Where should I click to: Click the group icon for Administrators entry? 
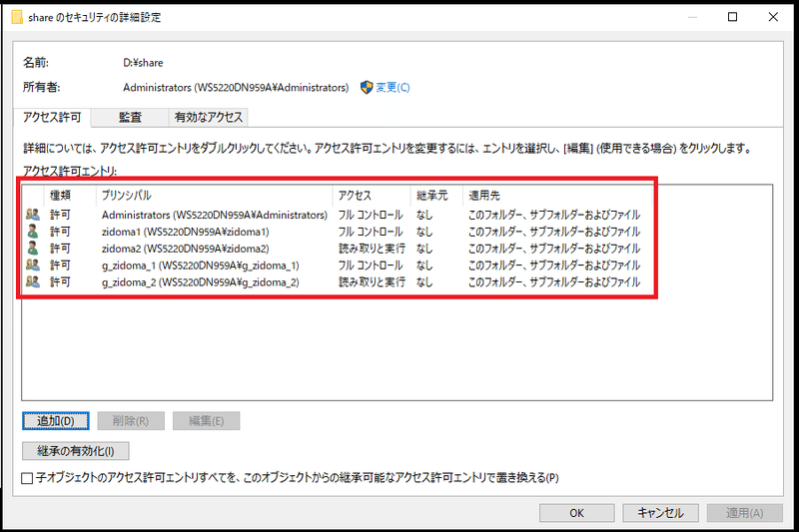click(x=33, y=215)
